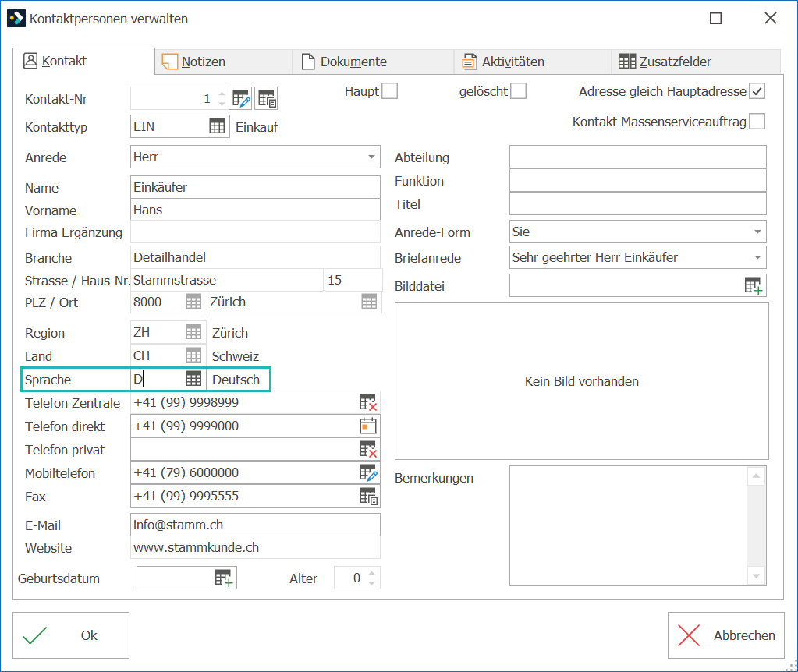Screen dimensions: 798x672
Task: Click the Name field containing Einkäufer
Action: pos(255,187)
